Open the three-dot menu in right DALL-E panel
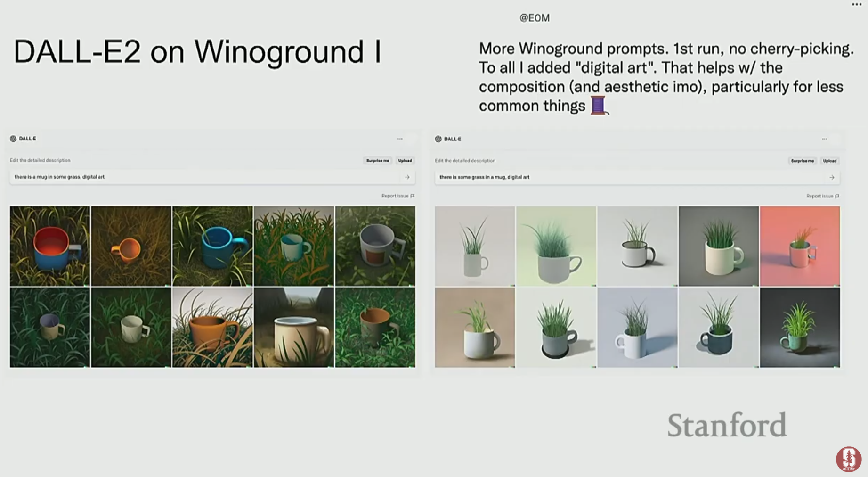Screen dimensions: 868x477 [x=825, y=139]
